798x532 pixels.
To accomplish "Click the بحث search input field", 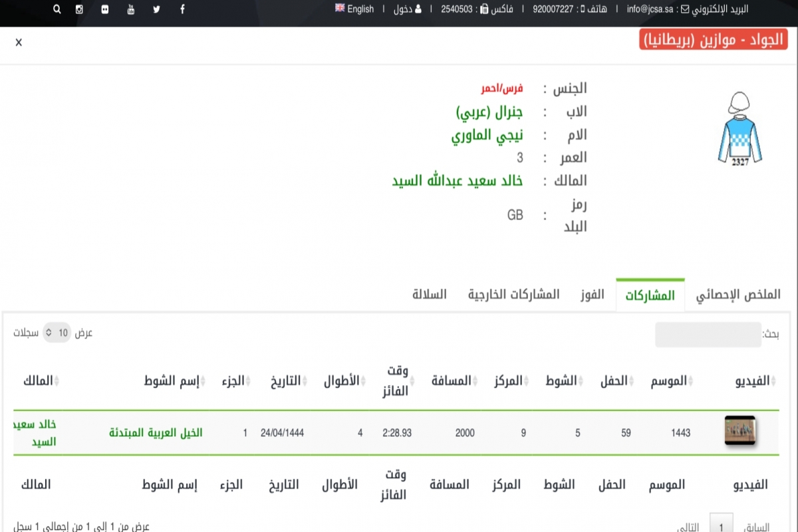I will [708, 334].
